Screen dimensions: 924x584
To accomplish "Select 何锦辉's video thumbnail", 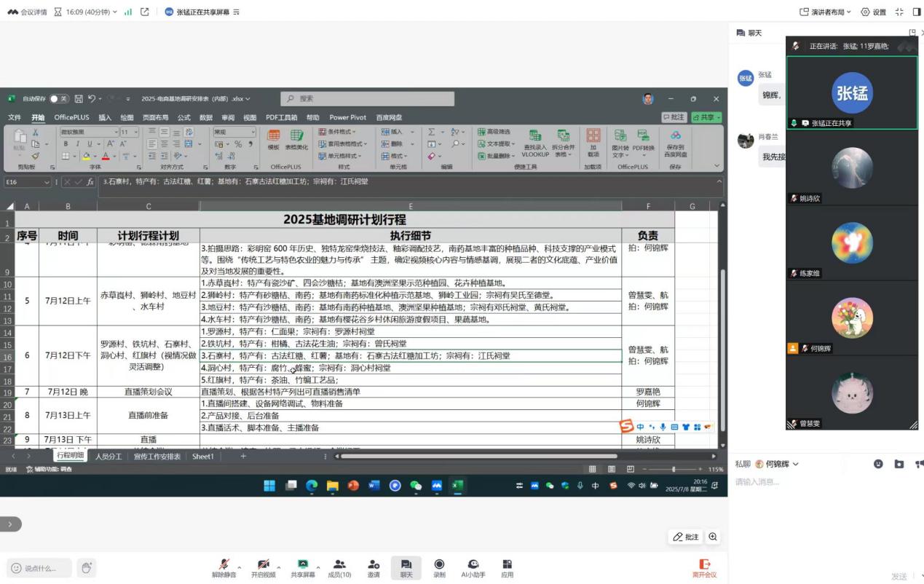I will click(851, 318).
